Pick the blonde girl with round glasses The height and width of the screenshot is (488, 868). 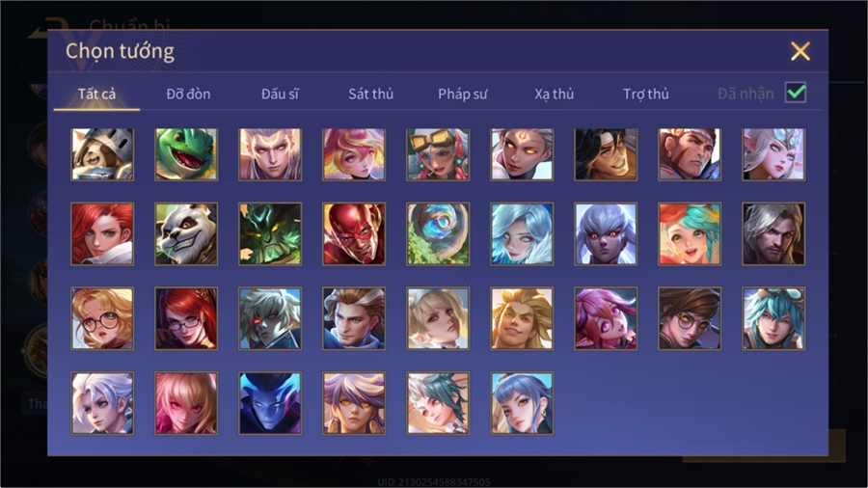tap(102, 318)
